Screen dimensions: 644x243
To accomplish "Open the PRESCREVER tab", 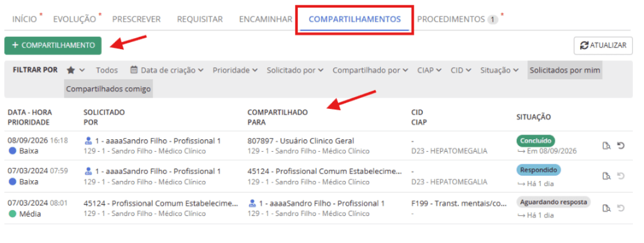I will click(x=137, y=19).
